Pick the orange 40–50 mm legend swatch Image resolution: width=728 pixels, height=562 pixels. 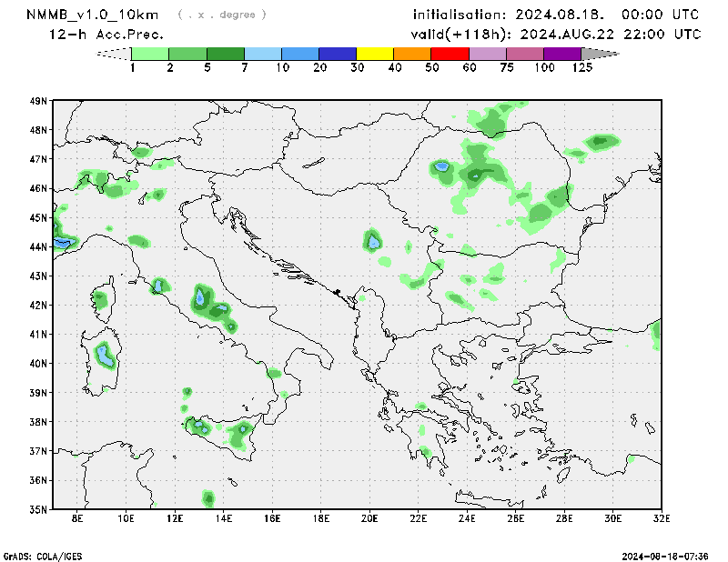click(412, 54)
